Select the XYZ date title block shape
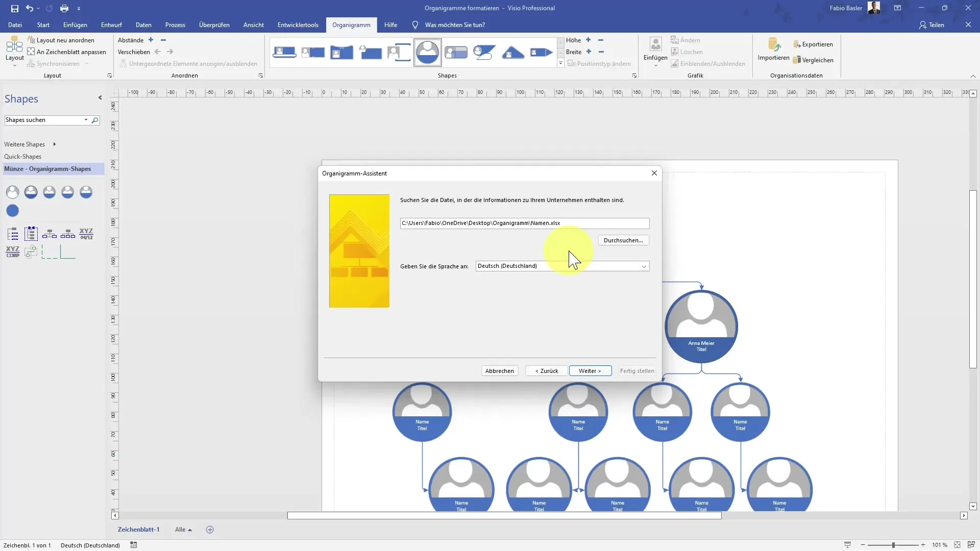The height and width of the screenshot is (551, 980). coord(86,234)
